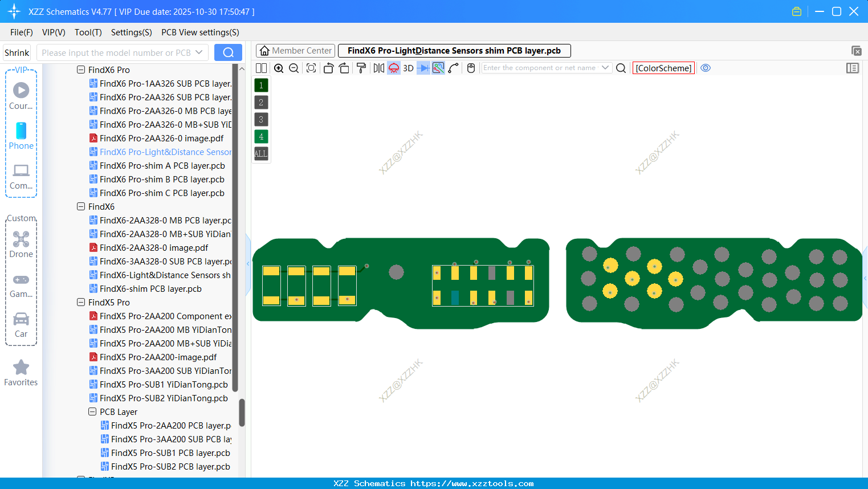Toggle the net highlight map button
Screen dimensions: 868x489
438,68
